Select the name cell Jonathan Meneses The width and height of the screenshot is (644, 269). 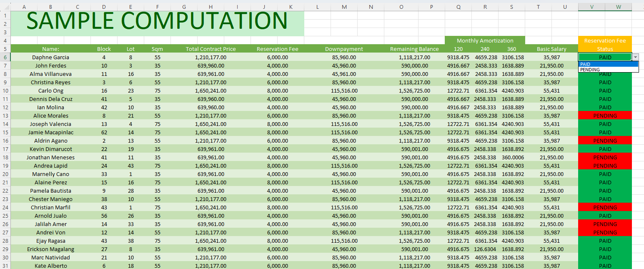point(50,157)
